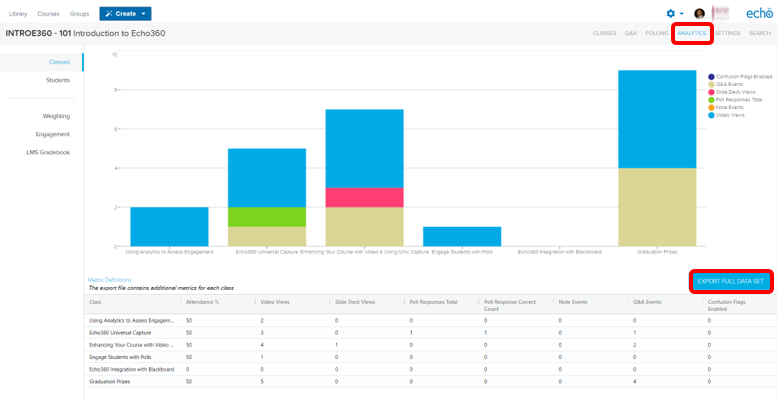This screenshot has height=402, width=780.
Task: Select the Using Analytics to Assess Engagem... row
Action: (430, 321)
